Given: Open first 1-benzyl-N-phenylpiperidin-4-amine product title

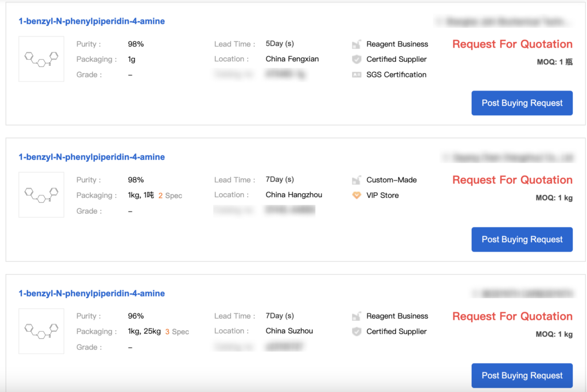Looking at the screenshot, I should [x=92, y=21].
